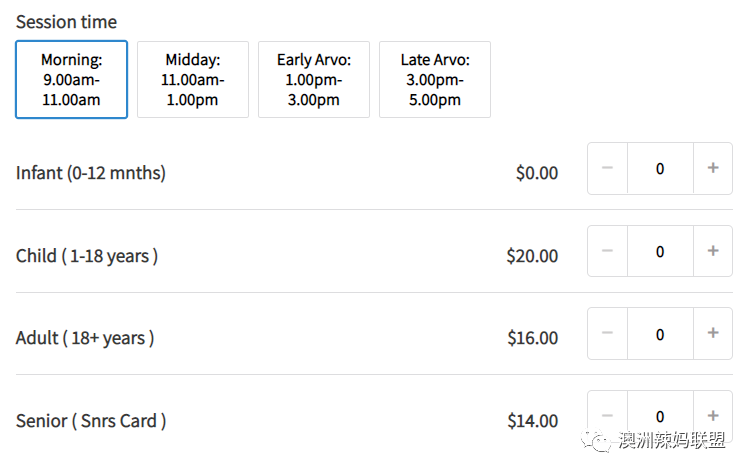This screenshot has width=750, height=474.
Task: Click the Child ticket $20.00 price
Action: point(532,256)
